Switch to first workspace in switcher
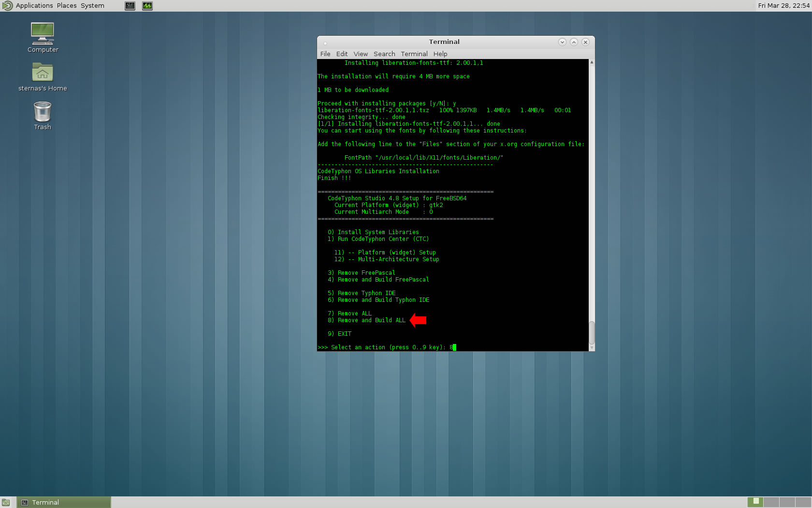The width and height of the screenshot is (812, 508). click(x=755, y=502)
